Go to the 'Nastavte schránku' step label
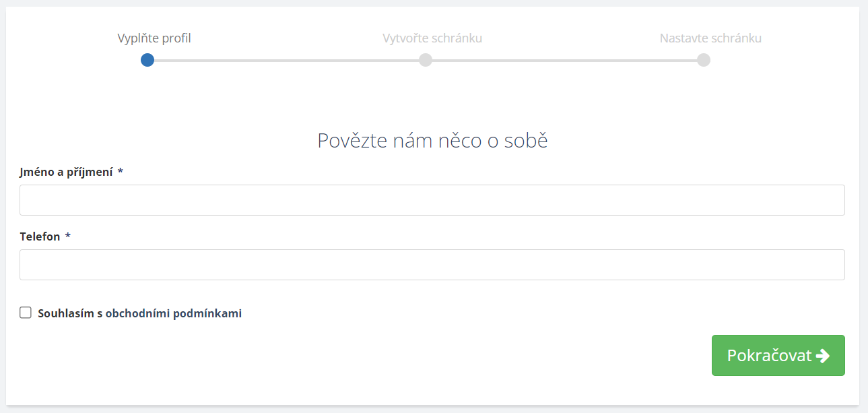This screenshot has width=868, height=413. point(710,38)
